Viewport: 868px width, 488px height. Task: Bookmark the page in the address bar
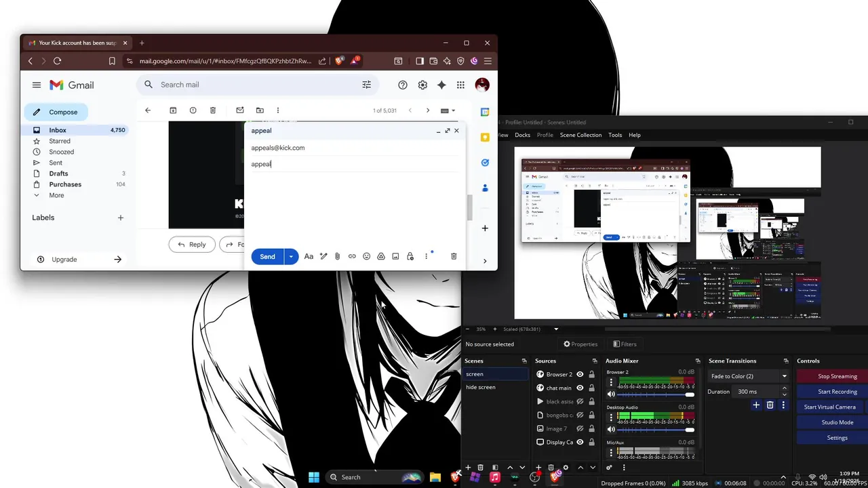click(112, 61)
